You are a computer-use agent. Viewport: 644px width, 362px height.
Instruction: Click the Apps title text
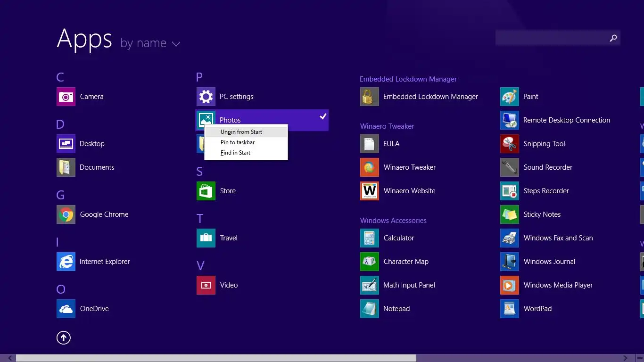pos(84,39)
